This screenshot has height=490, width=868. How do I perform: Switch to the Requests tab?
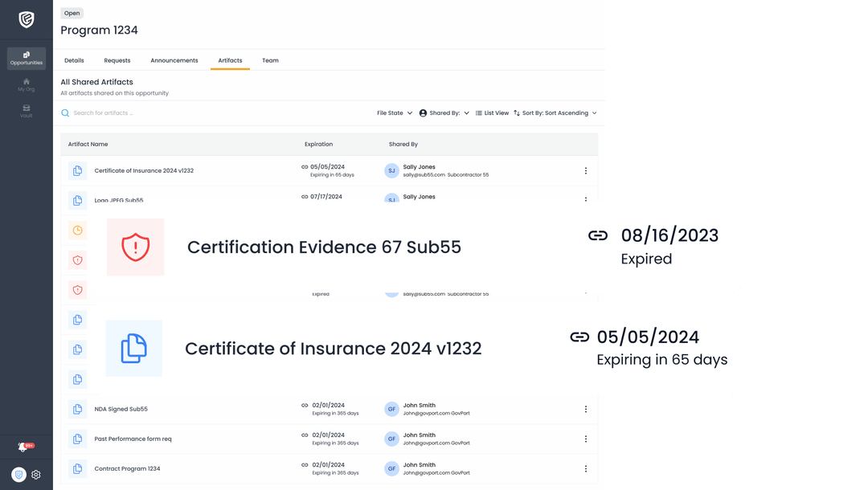click(117, 60)
